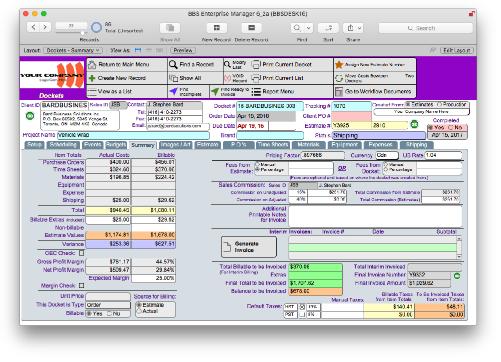Switch to the Budgets tab
This screenshot has width=501, height=362.
pos(116,145)
